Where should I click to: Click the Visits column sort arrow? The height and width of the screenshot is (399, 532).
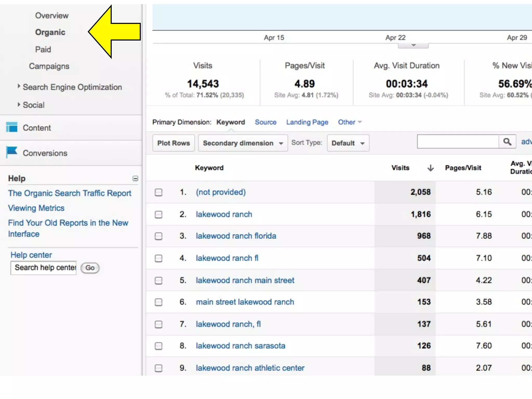click(x=430, y=168)
